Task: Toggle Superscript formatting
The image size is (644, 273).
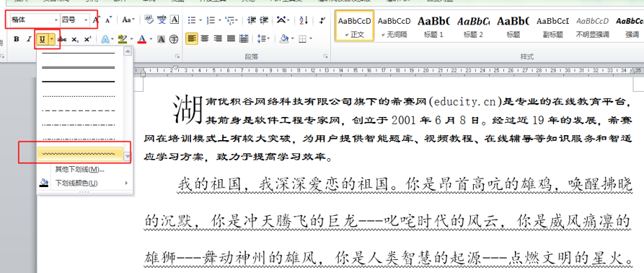Action: tap(87, 39)
